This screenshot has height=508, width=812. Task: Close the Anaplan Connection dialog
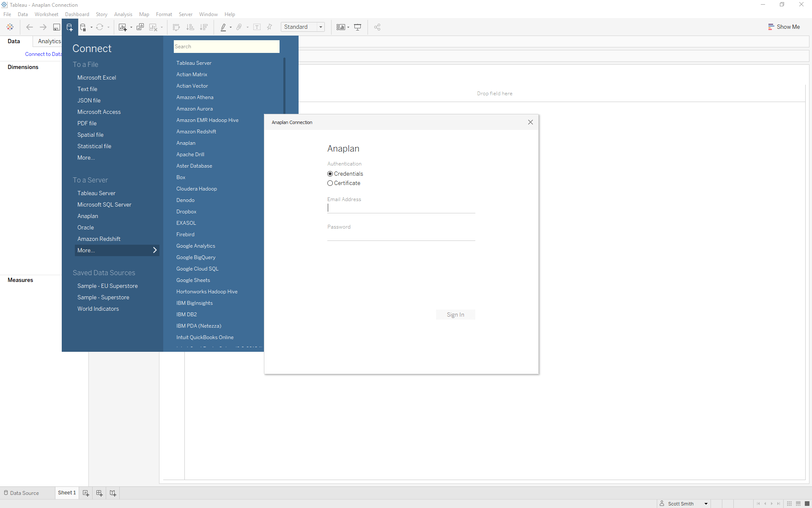coord(531,122)
